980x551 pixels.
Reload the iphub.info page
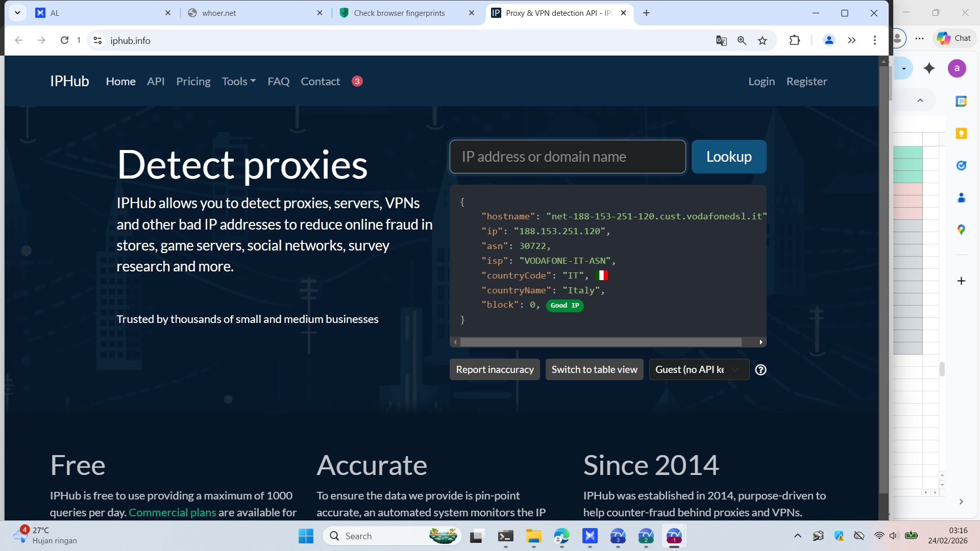(x=64, y=40)
